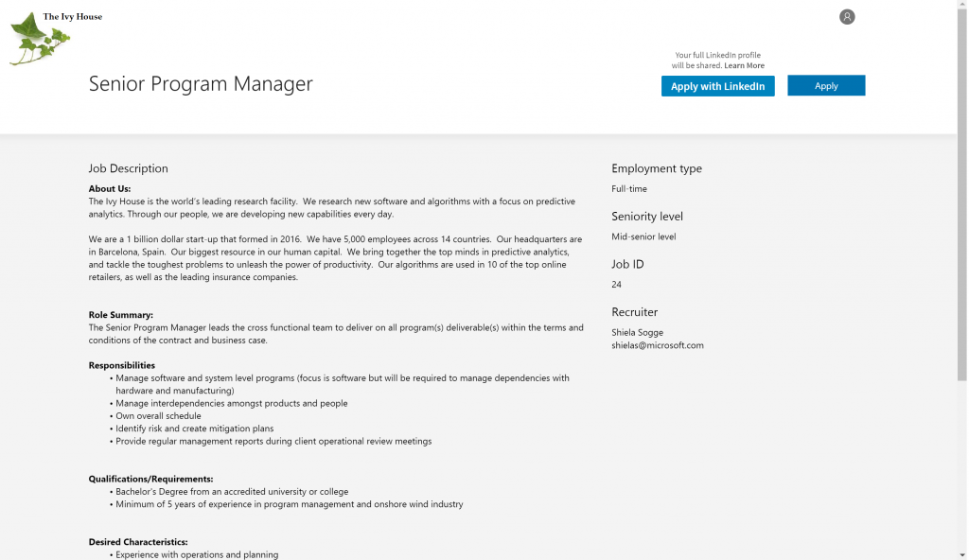
Task: Select the Senior Program Manager title
Action: [x=201, y=84]
